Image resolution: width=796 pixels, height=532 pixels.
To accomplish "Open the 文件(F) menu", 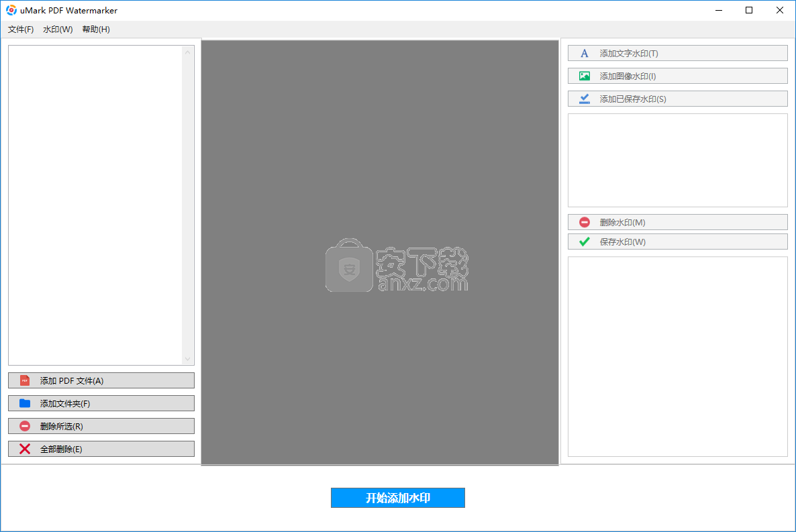I will [21, 30].
